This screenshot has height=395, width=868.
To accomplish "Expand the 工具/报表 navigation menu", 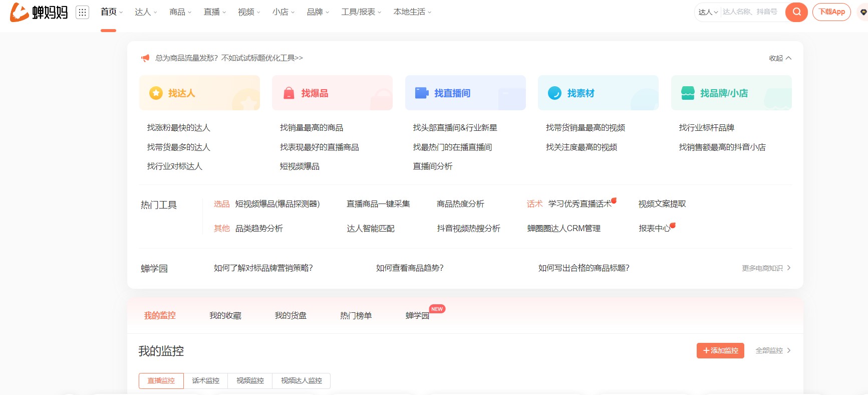I will click(361, 12).
